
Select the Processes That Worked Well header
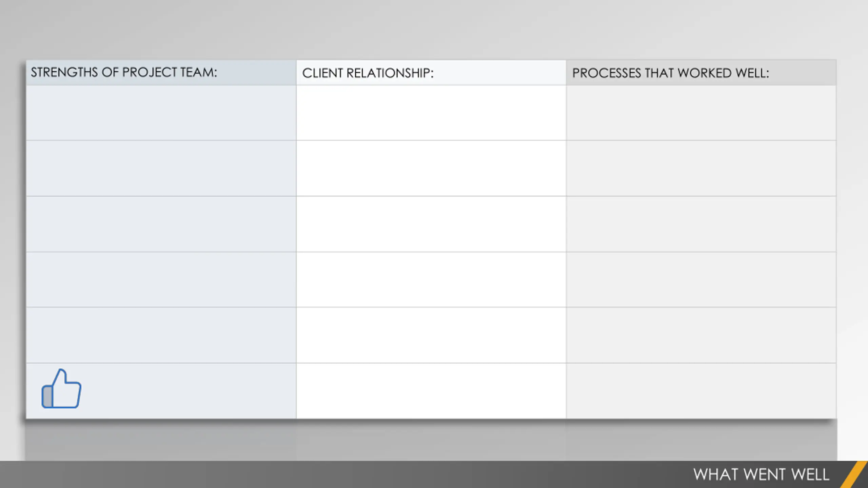[701, 73]
